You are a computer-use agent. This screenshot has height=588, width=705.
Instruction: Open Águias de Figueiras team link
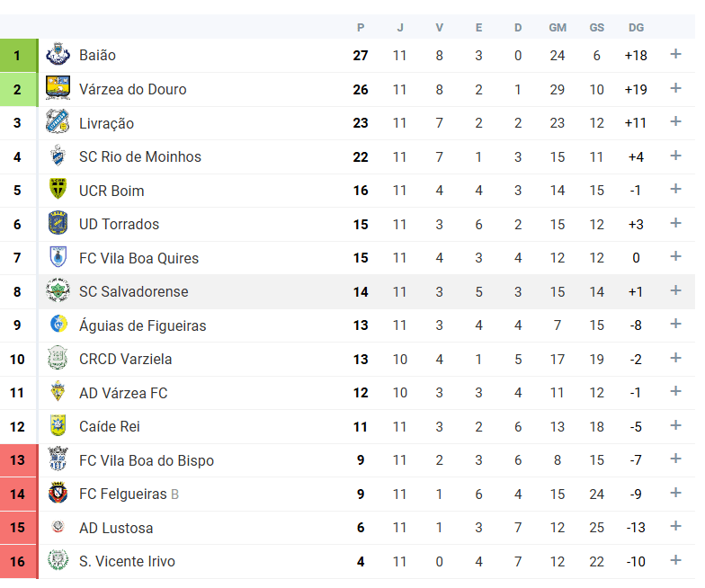[142, 325]
